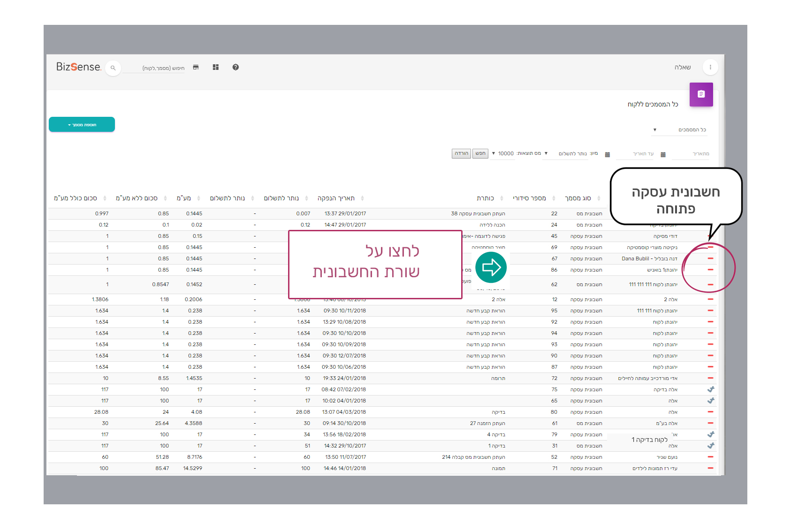Viewport: 798px width, 532px height.
Task: Click the 'מתאריך' from-date input field
Action: click(x=691, y=154)
